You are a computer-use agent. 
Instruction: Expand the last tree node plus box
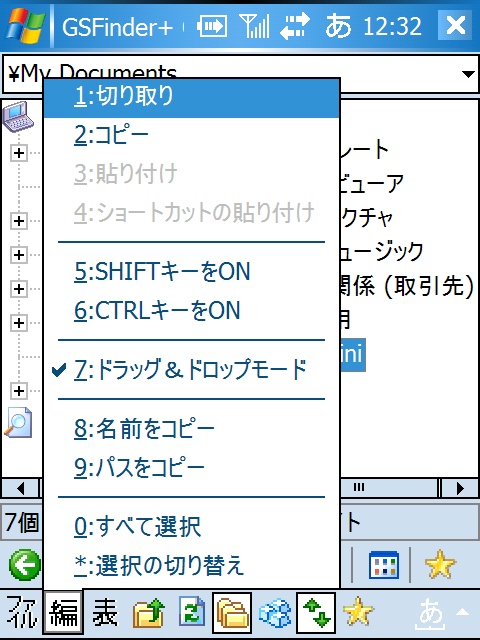(18, 391)
